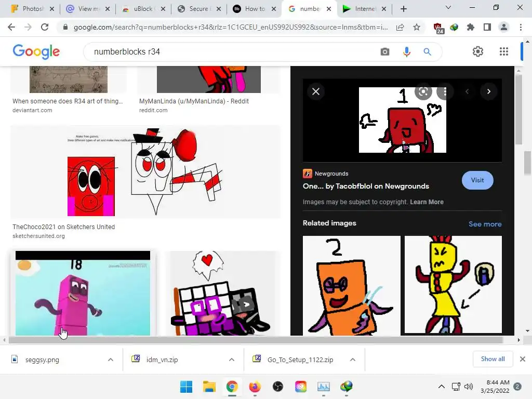The height and width of the screenshot is (399, 532).
Task: Close the image preview panel
Action: click(316, 91)
